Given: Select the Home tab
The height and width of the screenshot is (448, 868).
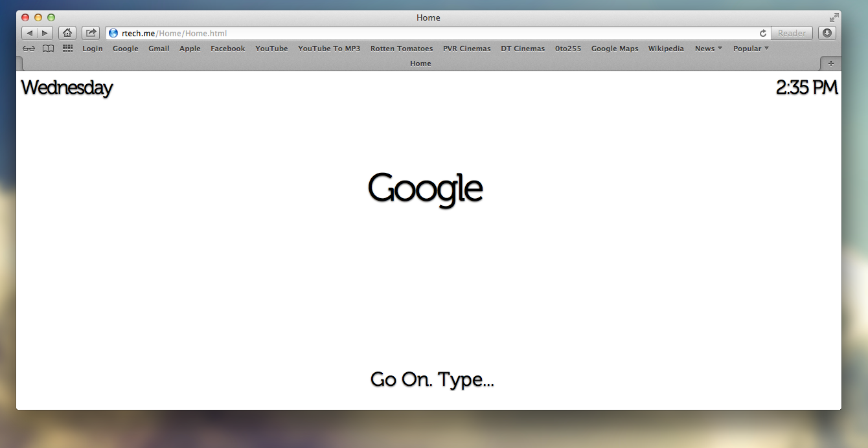Looking at the screenshot, I should tap(420, 63).
